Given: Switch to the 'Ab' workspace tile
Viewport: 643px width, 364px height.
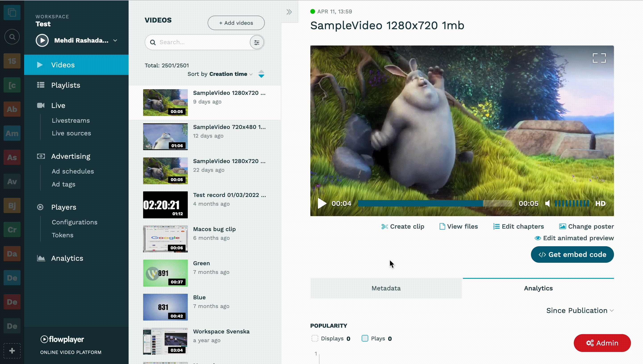Looking at the screenshot, I should (12, 109).
